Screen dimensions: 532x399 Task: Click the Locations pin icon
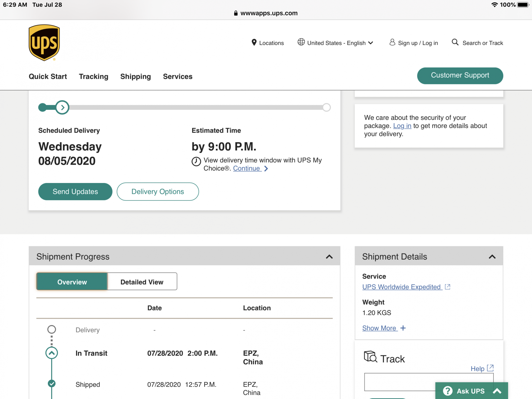pyautogui.click(x=254, y=43)
